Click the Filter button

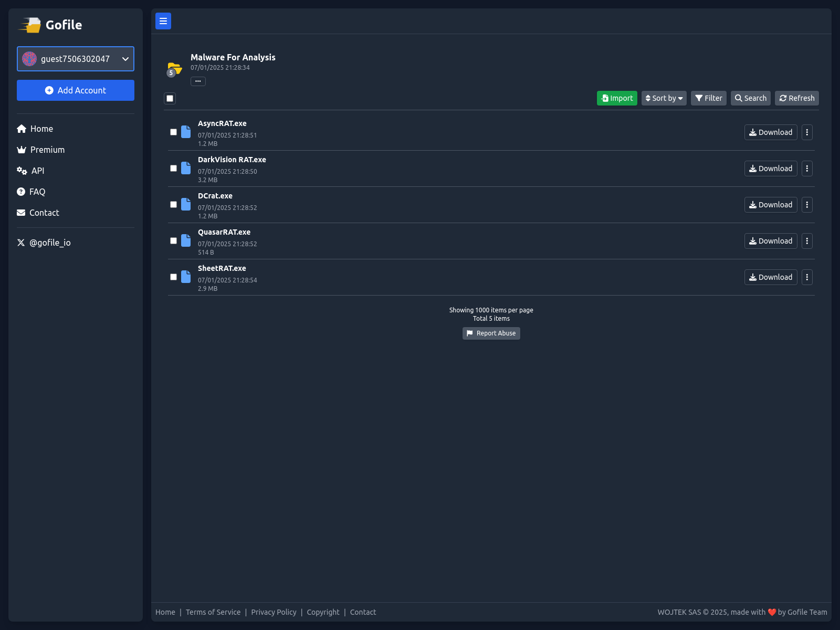709,98
